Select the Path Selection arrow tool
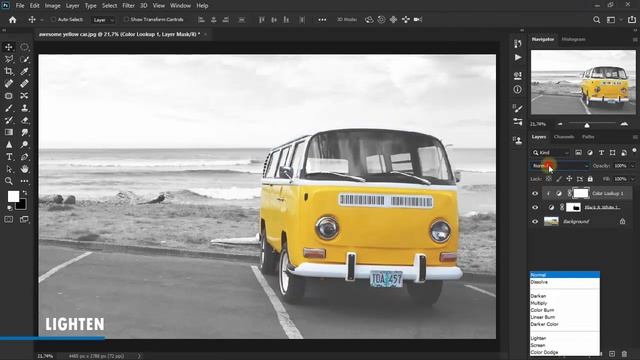 coord(9,169)
